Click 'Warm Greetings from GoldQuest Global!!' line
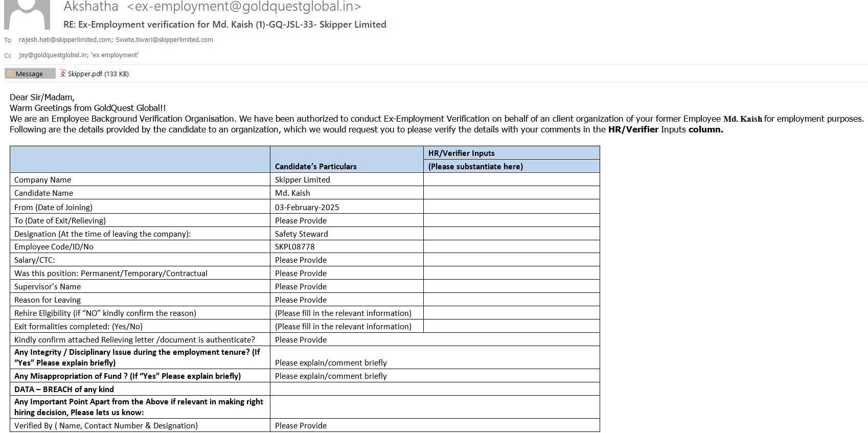This screenshot has width=868, height=433. point(88,108)
